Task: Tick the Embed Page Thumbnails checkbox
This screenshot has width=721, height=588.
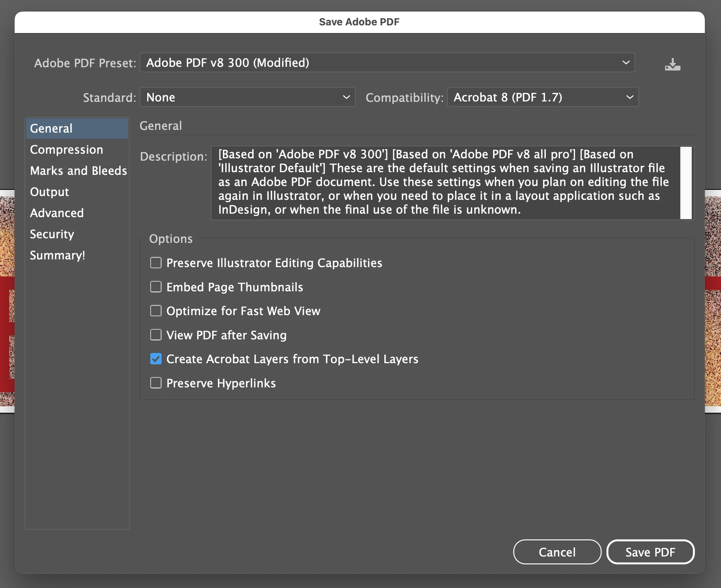Action: [x=156, y=287]
